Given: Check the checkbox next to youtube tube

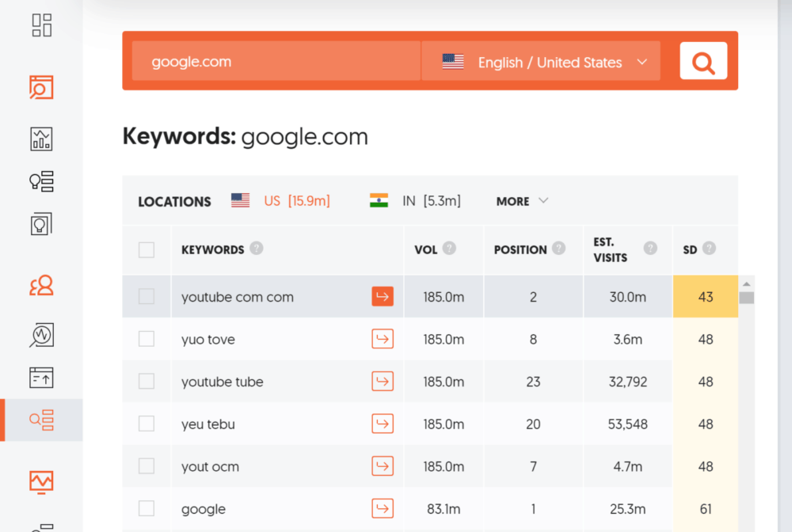Looking at the screenshot, I should click(147, 381).
